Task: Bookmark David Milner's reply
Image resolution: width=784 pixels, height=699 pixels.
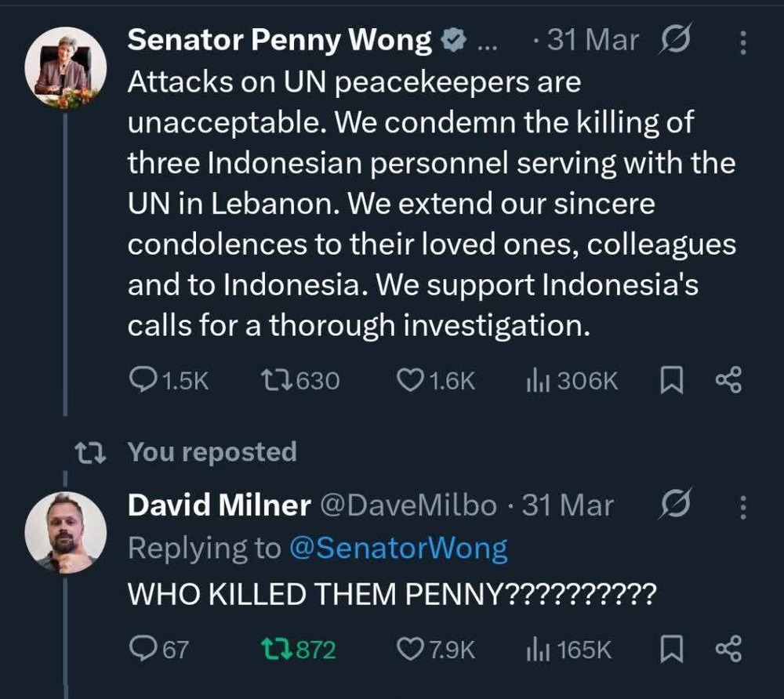Action: click(x=670, y=649)
